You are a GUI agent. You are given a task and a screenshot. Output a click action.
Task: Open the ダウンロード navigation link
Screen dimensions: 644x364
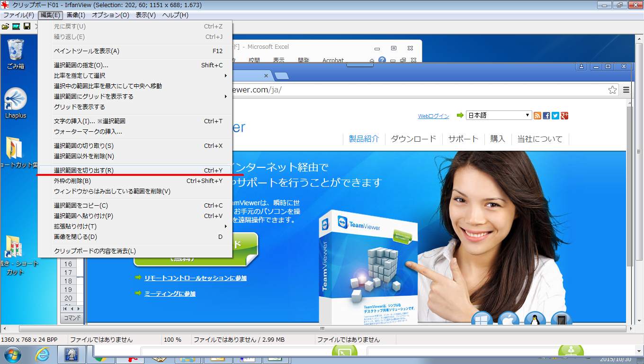413,139
